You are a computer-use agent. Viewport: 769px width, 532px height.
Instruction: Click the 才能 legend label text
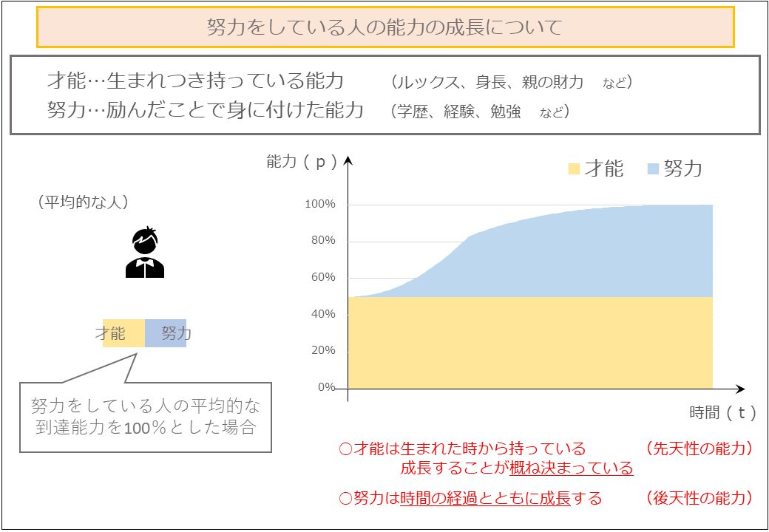[603, 169]
